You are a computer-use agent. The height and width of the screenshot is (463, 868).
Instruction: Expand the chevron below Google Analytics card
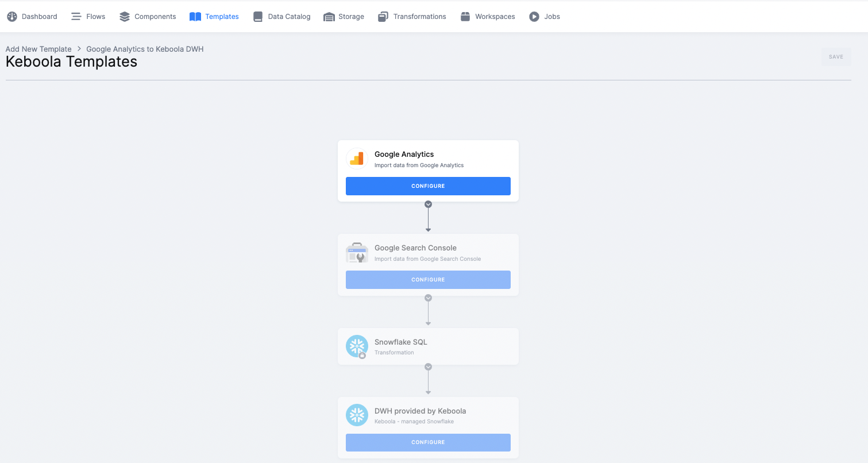pyautogui.click(x=428, y=204)
